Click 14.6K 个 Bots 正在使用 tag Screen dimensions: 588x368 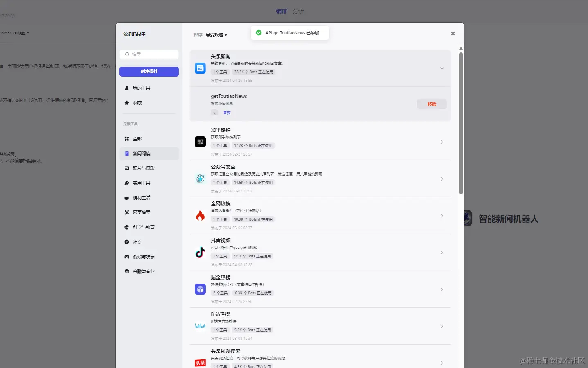pyautogui.click(x=253, y=183)
